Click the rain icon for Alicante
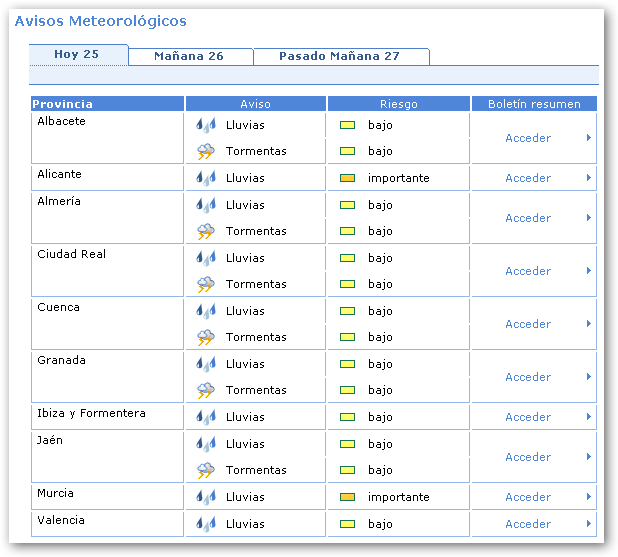 (206, 179)
